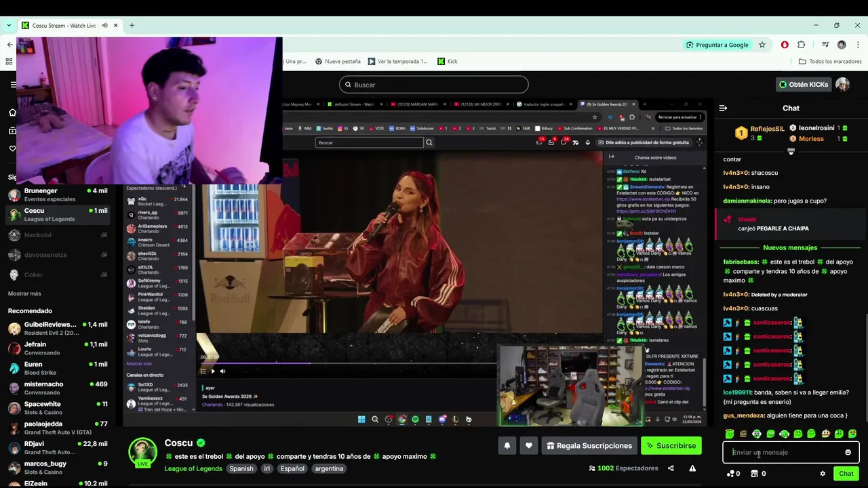Screen dimensions: 868x488
Task: Click the last emote in quick emote row
Action: click(x=852, y=434)
